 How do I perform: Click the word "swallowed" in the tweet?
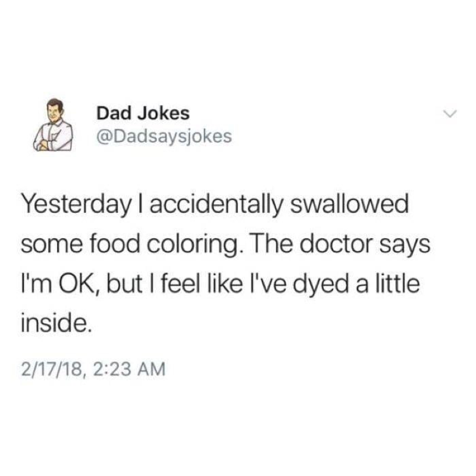pyautogui.click(x=349, y=203)
